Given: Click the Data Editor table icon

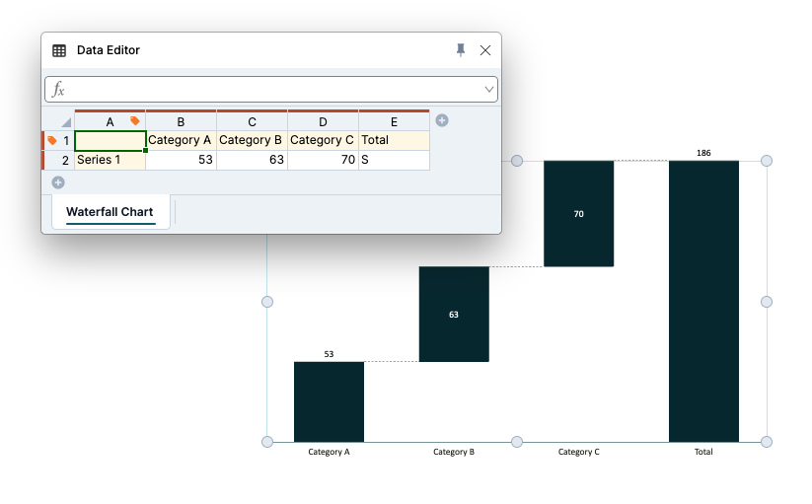Looking at the screenshot, I should 59,50.
